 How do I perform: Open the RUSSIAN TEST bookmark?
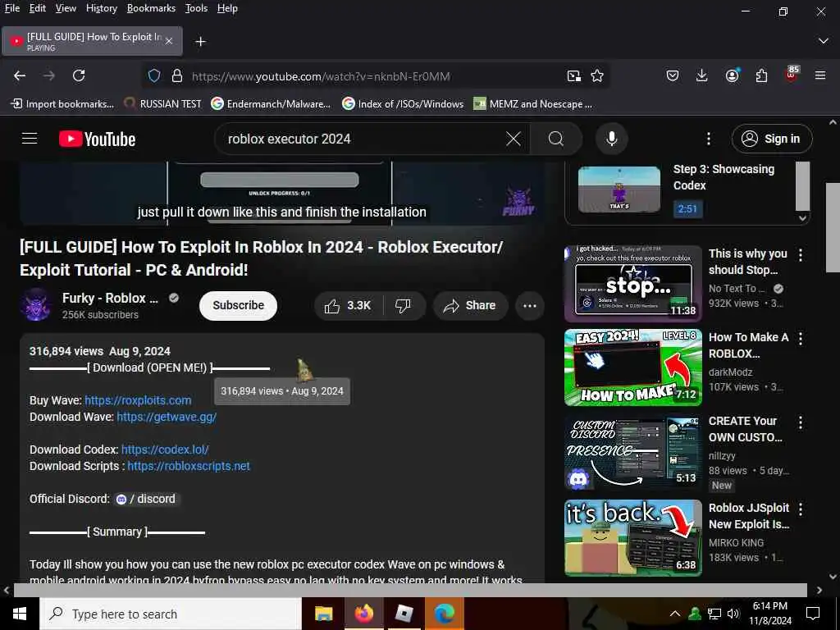click(x=163, y=104)
